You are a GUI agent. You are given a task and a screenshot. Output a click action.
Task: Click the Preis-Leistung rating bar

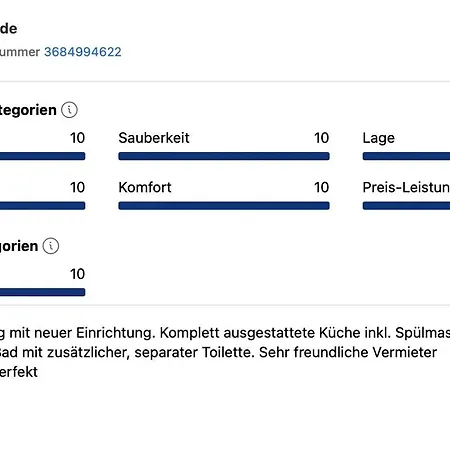[x=406, y=206]
